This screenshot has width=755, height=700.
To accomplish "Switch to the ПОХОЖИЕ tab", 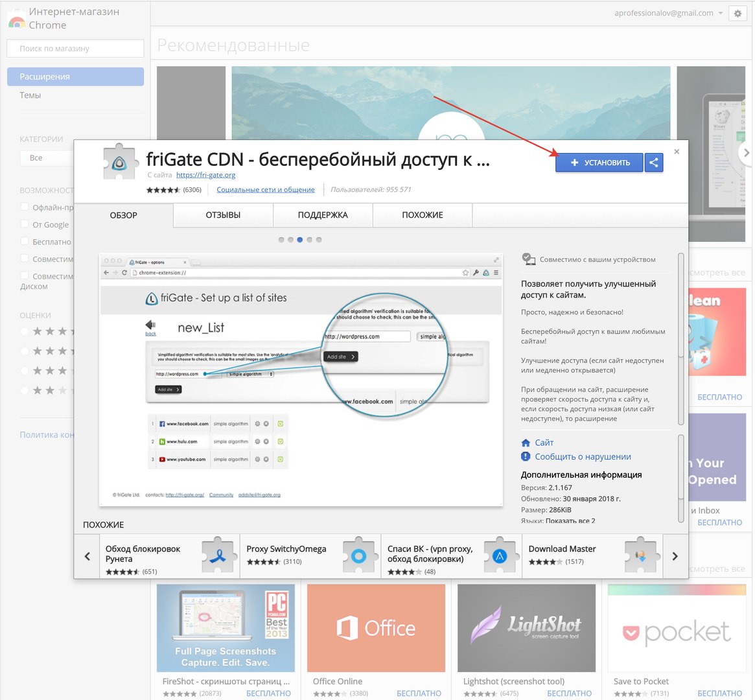I will 423,215.
